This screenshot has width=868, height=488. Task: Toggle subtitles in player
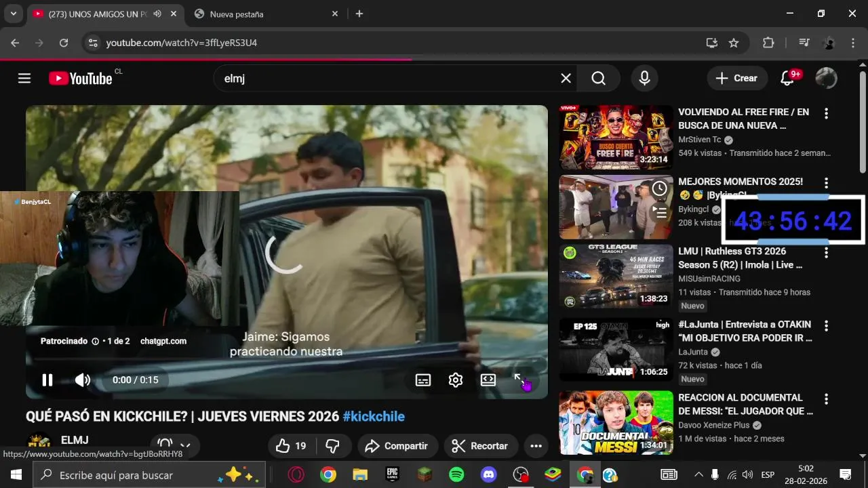click(x=423, y=380)
